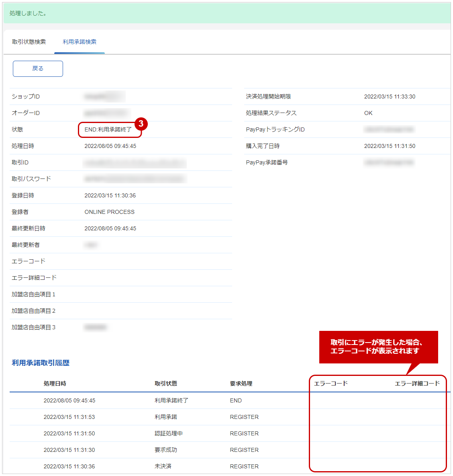The height and width of the screenshot is (476, 453).
Task: Switch to the 取引状態検索 tab
Action: pyautogui.click(x=29, y=42)
